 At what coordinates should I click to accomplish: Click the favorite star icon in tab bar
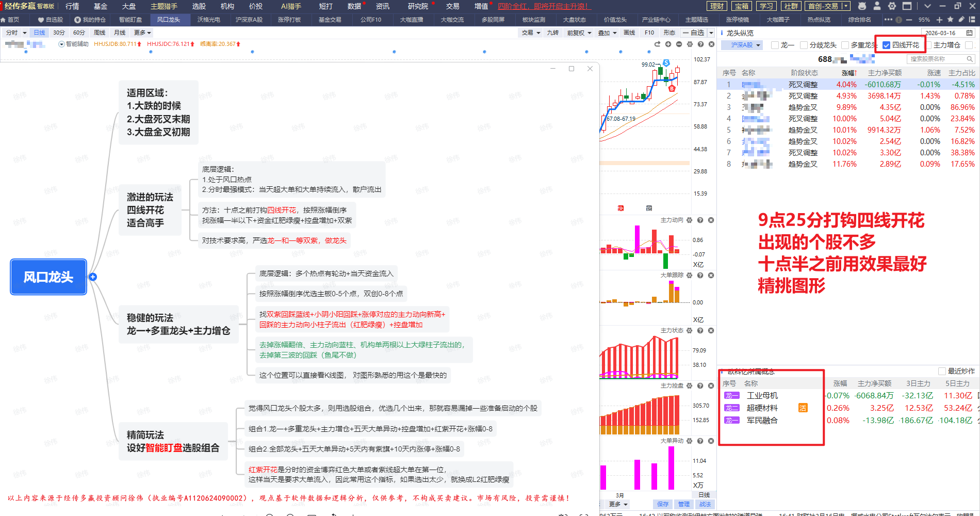[x=950, y=20]
